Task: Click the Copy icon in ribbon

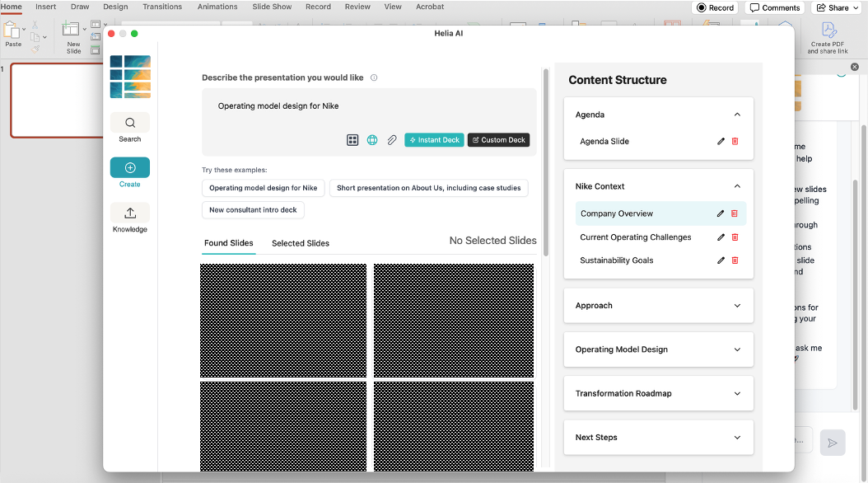Action: 35,37
